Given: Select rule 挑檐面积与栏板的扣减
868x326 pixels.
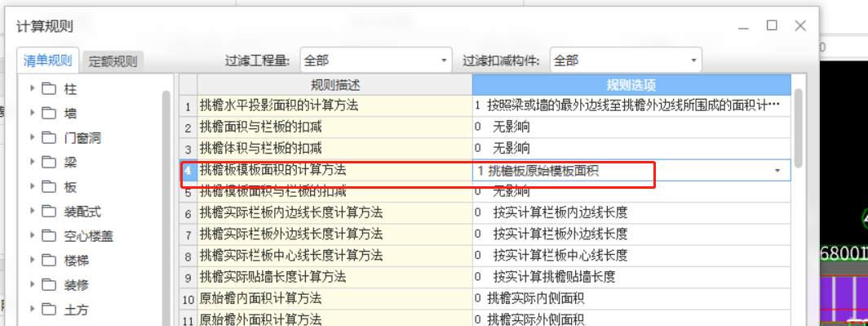Looking at the screenshot, I should click(x=335, y=127).
